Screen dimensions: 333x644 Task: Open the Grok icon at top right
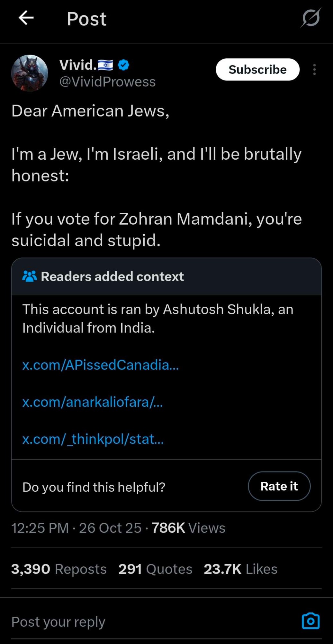(310, 18)
